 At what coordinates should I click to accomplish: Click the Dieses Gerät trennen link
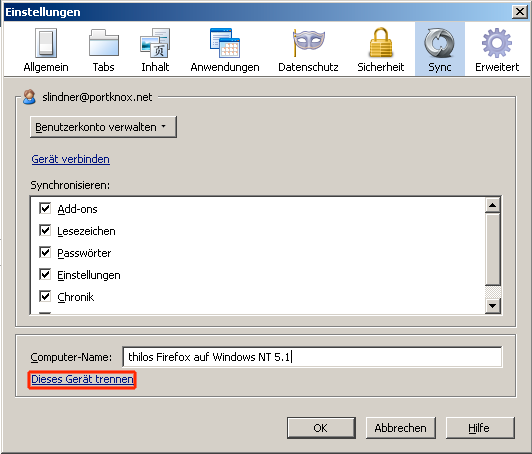tap(82, 379)
